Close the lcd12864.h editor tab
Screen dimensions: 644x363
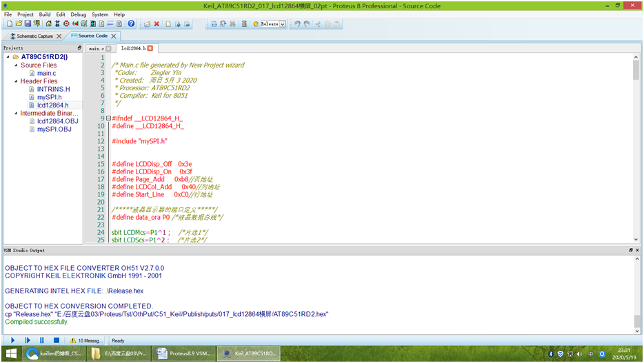click(x=150, y=48)
